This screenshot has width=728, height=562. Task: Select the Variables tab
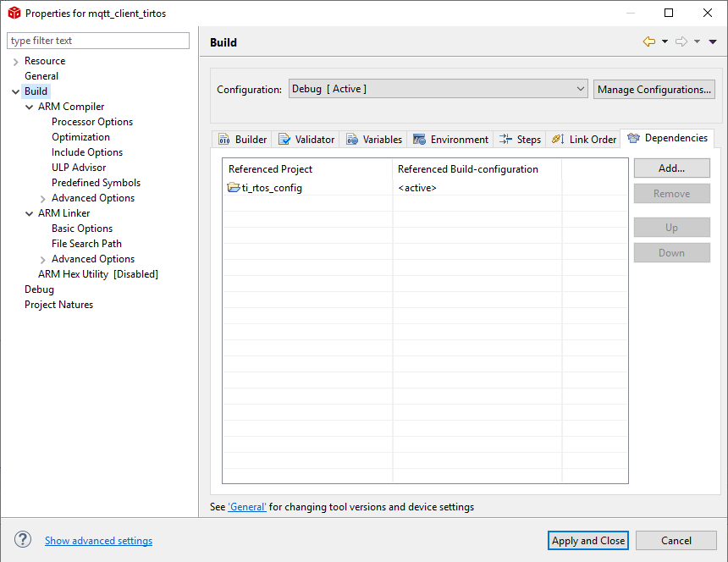373,140
